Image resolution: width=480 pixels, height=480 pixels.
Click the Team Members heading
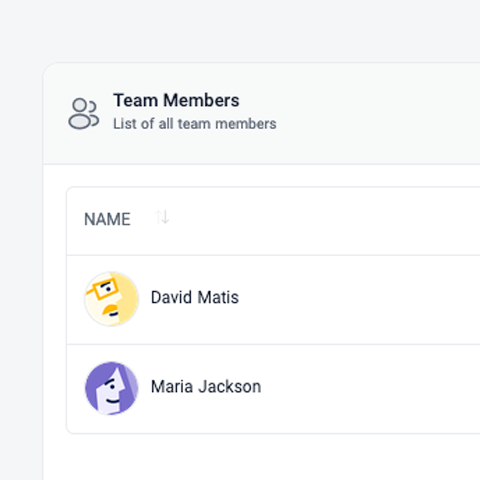tap(176, 100)
